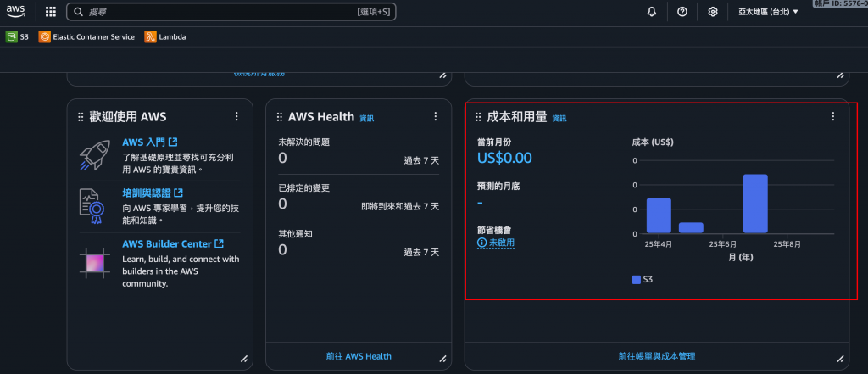Click the search field in the top bar
This screenshot has height=374, width=868.
[231, 12]
